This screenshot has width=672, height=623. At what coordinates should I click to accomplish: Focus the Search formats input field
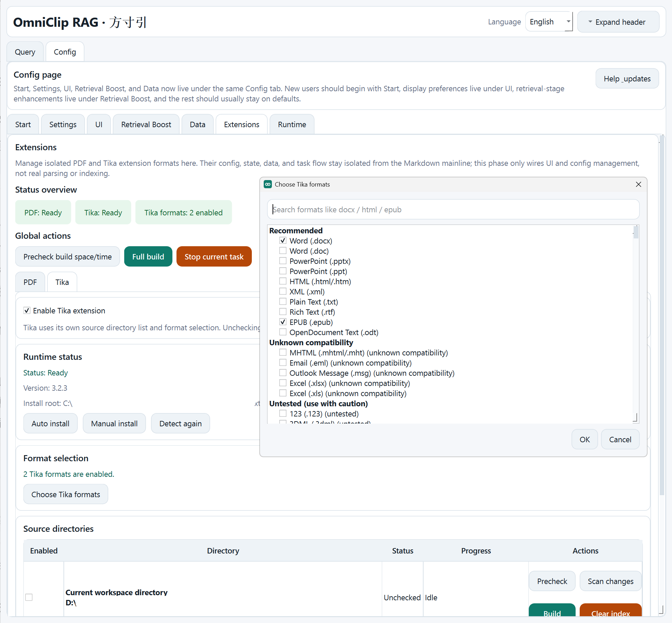pos(453,210)
